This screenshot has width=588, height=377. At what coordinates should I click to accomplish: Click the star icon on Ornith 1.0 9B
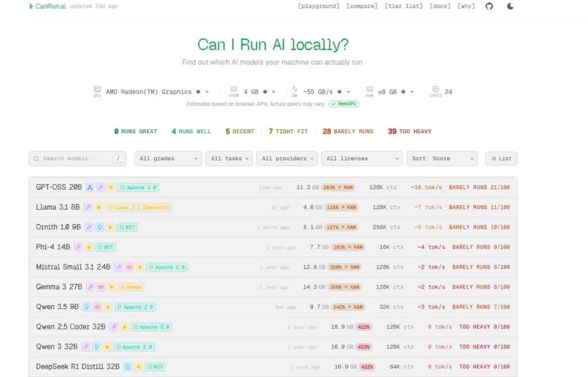[x=110, y=227]
